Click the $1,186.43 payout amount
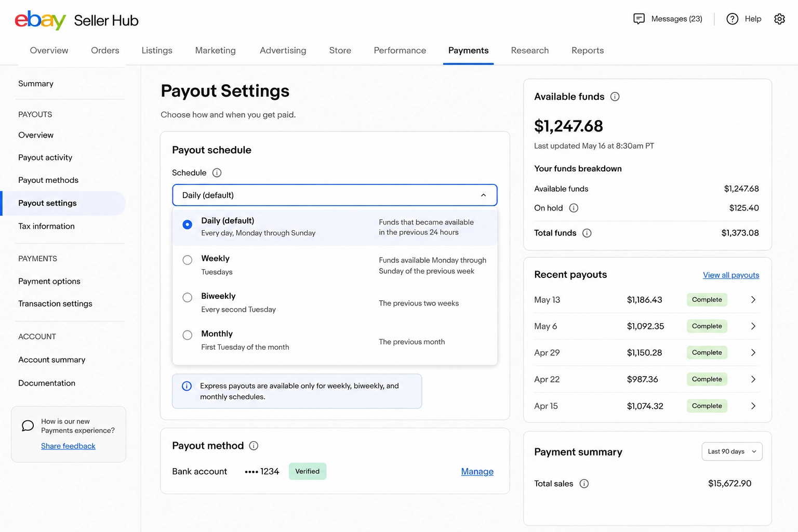The height and width of the screenshot is (532, 798). (645, 300)
